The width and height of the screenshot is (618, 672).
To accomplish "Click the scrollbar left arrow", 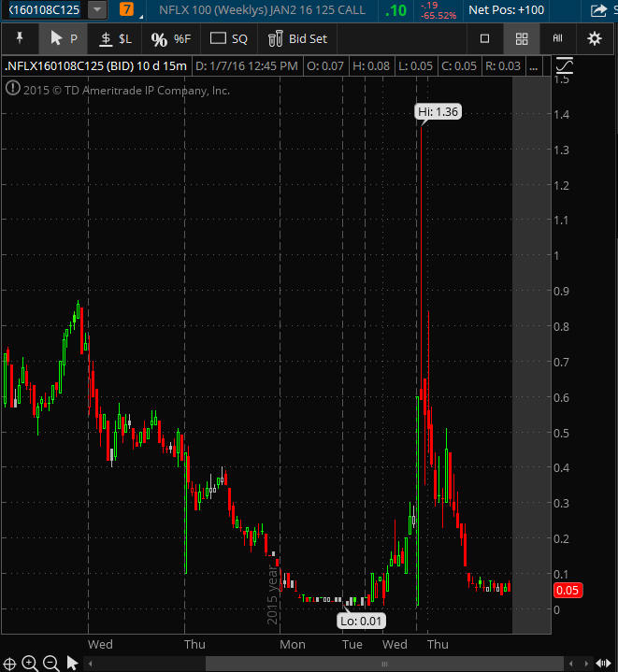I will click(91, 664).
